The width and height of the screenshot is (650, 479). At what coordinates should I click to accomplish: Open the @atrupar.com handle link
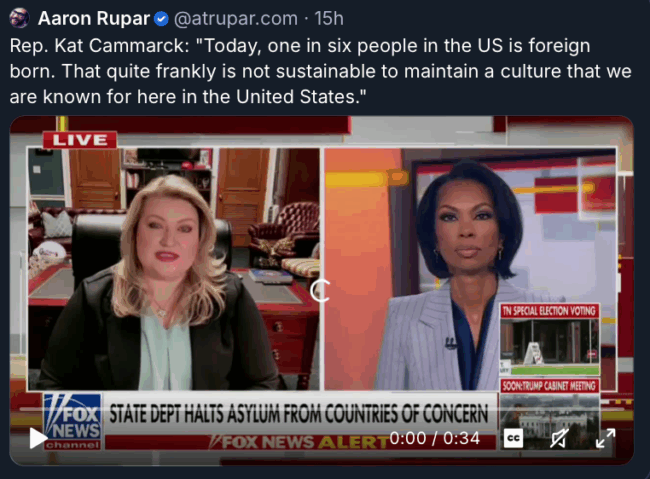[x=235, y=19]
